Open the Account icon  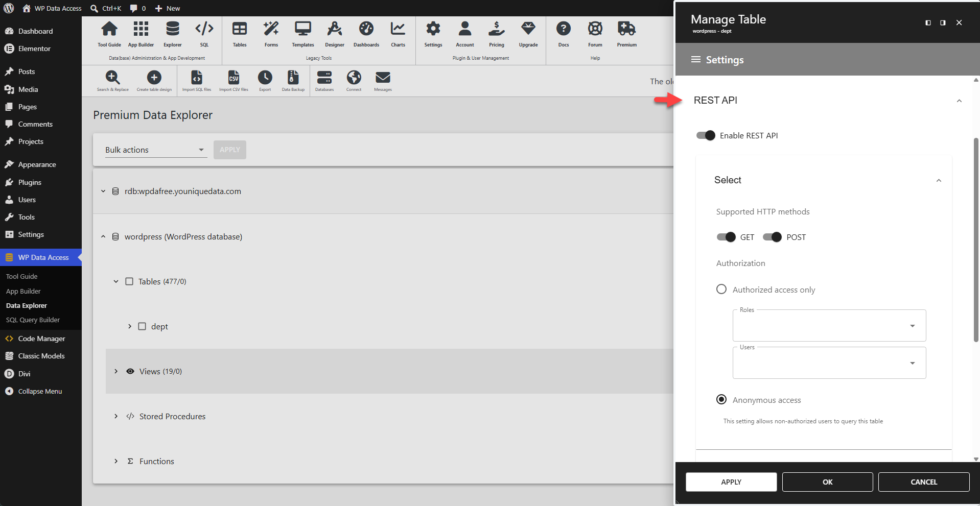click(465, 34)
